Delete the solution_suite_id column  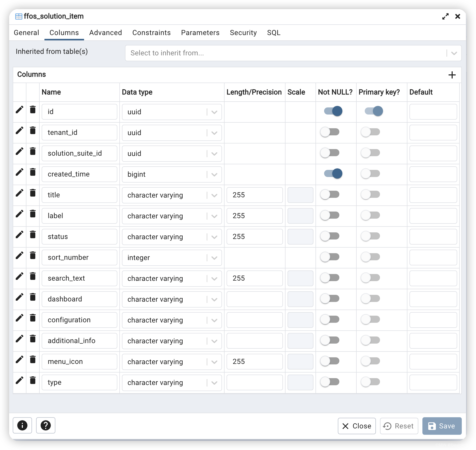[33, 151]
